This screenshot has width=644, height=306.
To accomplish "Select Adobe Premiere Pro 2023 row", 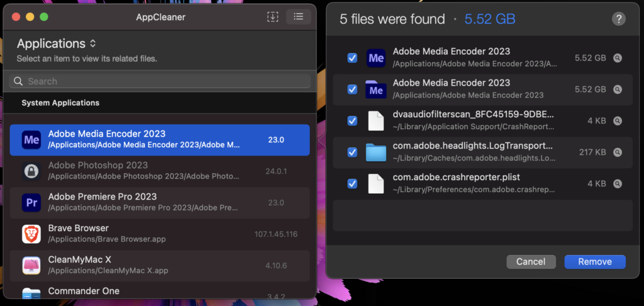I will pos(160,202).
